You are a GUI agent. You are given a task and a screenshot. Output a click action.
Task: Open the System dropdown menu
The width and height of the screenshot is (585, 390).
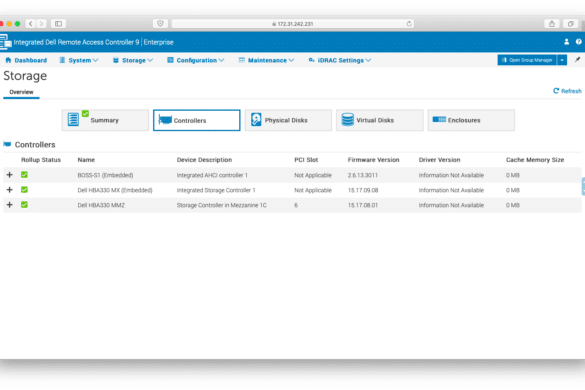(x=79, y=60)
